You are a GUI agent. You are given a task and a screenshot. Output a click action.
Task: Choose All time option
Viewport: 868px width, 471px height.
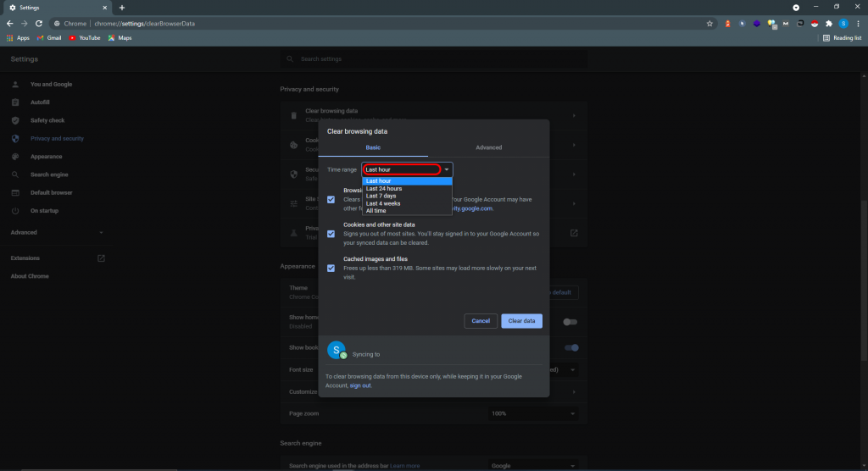407,211
